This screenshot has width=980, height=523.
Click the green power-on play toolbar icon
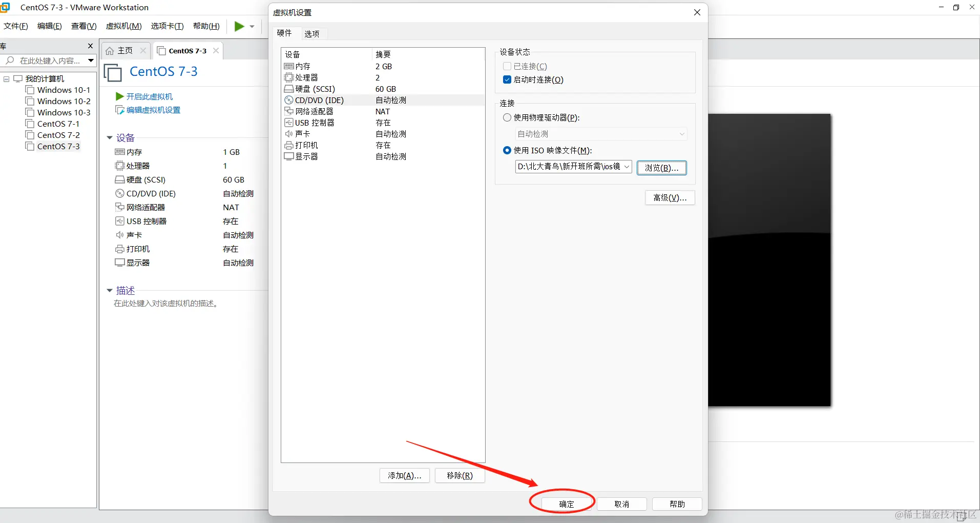239,26
